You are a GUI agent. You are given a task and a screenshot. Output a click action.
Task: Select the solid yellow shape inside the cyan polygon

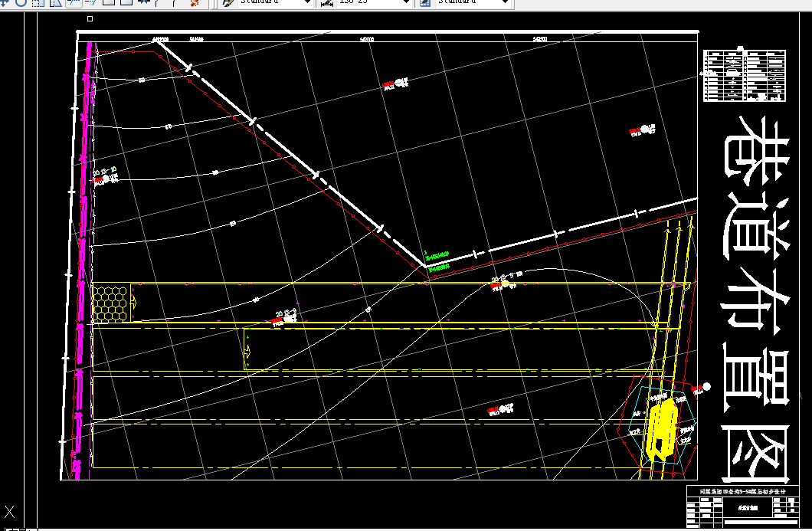(x=661, y=429)
